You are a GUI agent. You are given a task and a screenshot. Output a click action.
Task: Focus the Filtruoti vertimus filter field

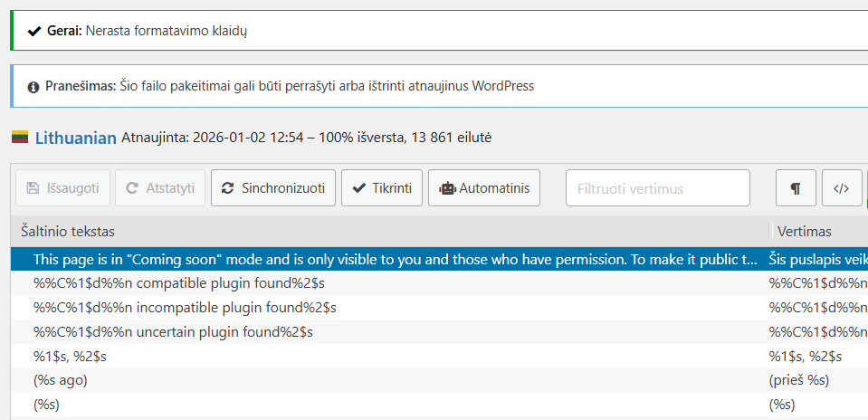coord(657,188)
